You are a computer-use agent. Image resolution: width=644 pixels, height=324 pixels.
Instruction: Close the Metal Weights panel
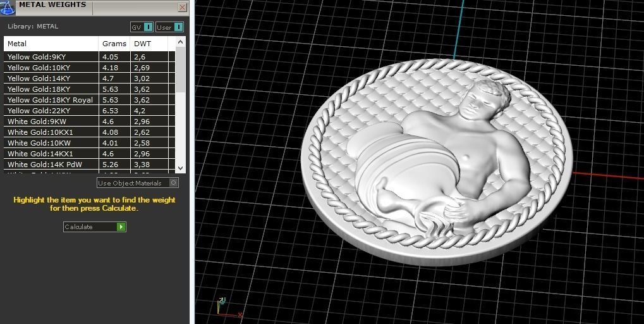[x=182, y=7]
